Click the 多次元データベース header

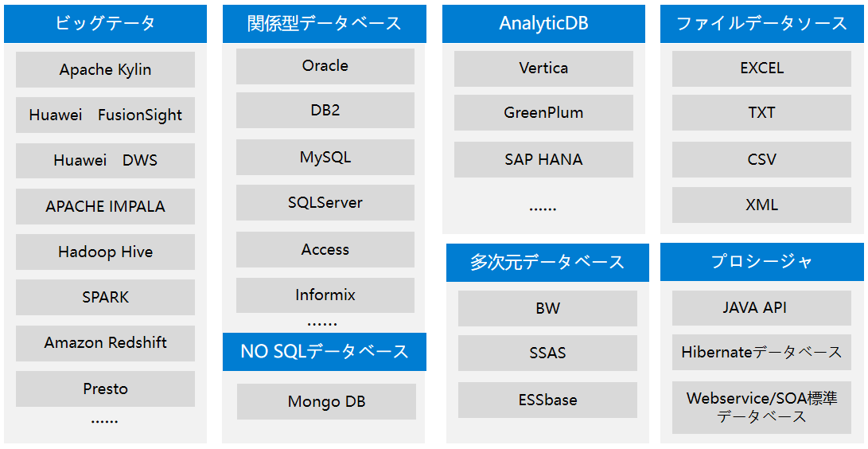547,263
